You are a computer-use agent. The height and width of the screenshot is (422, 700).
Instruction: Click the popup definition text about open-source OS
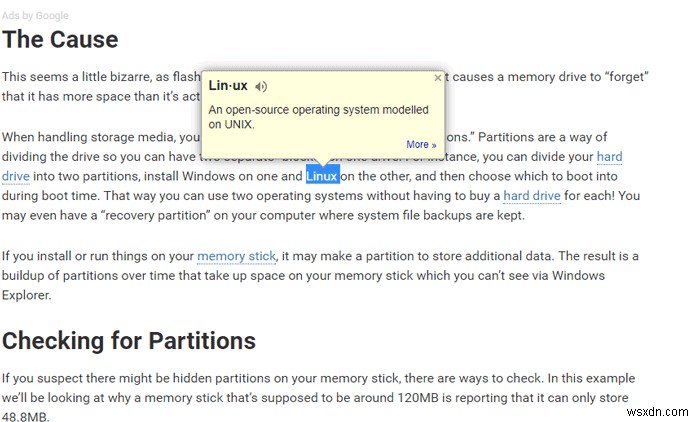tap(318, 110)
